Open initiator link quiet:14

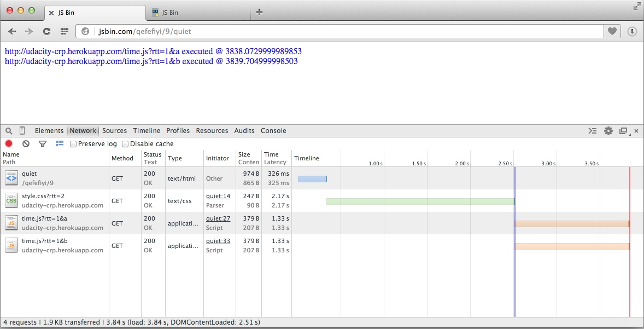218,196
